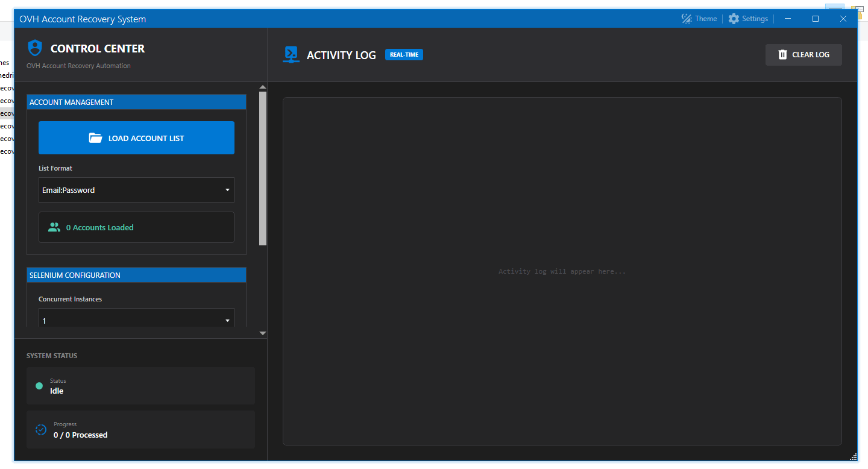Click the down chevron below the Selenium Configuration panel
Viewport: 868px width, 469px height.
click(x=263, y=333)
